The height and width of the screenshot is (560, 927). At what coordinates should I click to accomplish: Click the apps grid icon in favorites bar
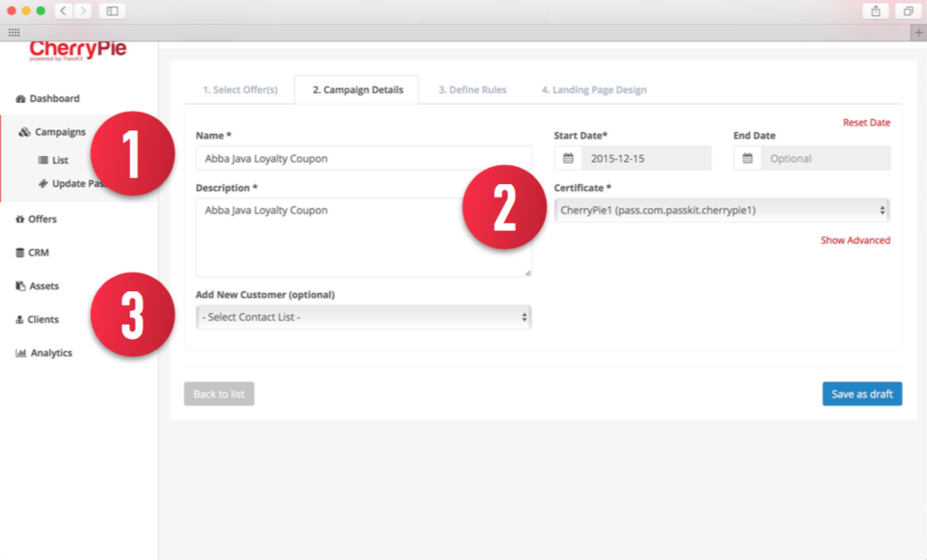pos(13,32)
